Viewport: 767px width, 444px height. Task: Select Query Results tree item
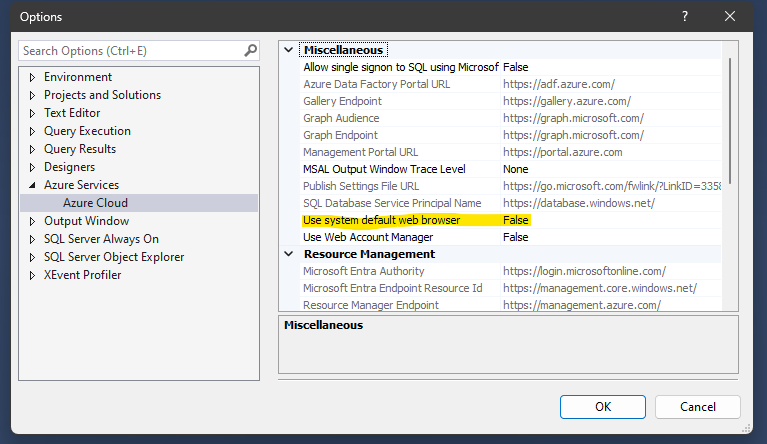point(80,149)
